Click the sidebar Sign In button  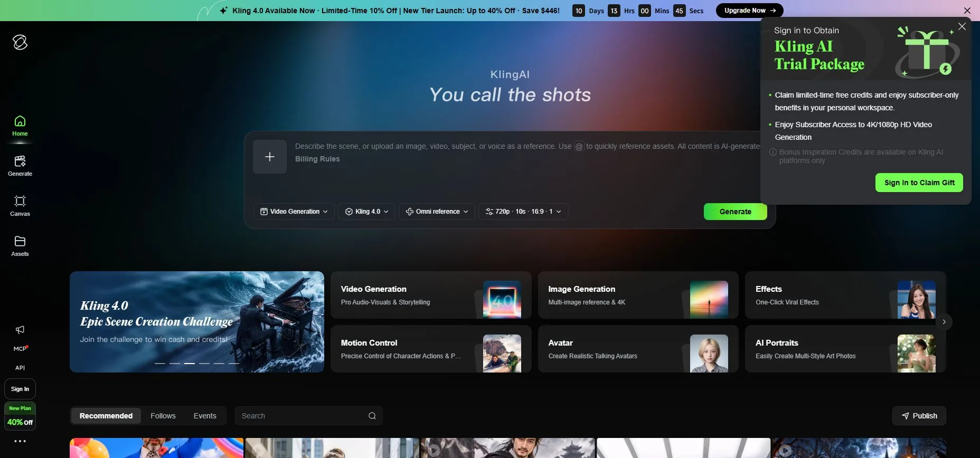tap(20, 389)
